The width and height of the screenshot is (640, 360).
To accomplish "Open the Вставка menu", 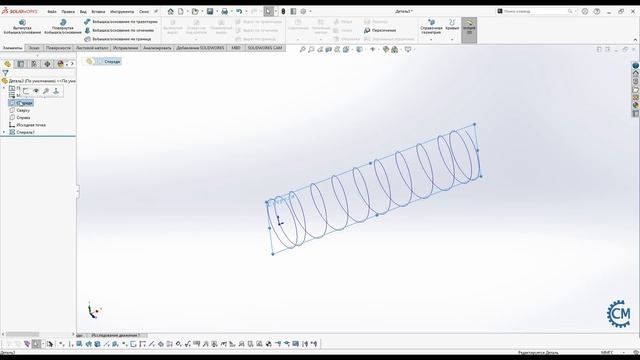I will pyautogui.click(x=98, y=11).
